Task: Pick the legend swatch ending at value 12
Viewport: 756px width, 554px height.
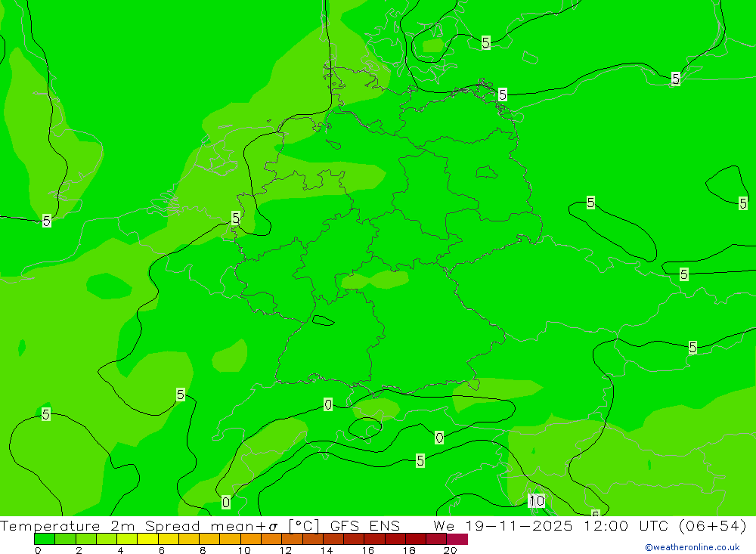Action: pos(271,539)
